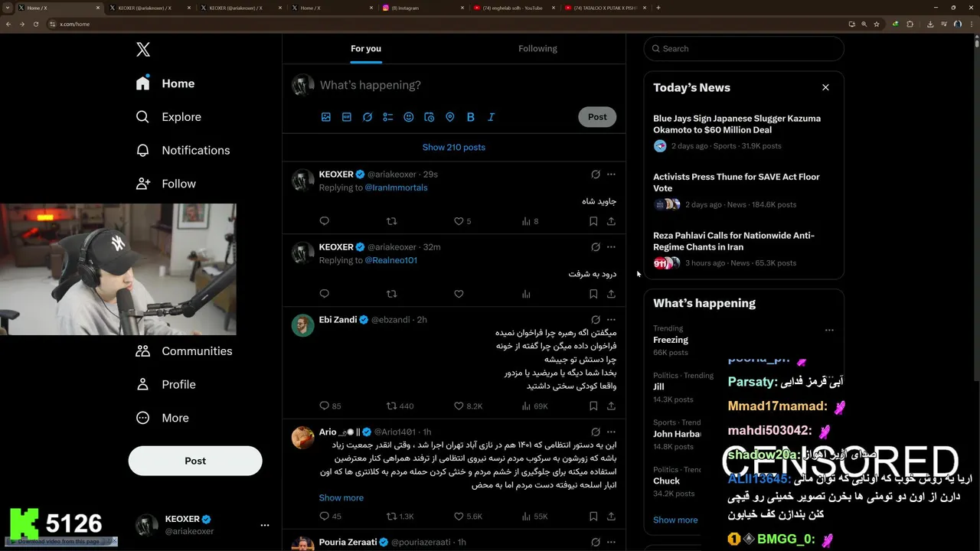Bookmark KEOXER's 32m post
980x551 pixels.
(593, 294)
